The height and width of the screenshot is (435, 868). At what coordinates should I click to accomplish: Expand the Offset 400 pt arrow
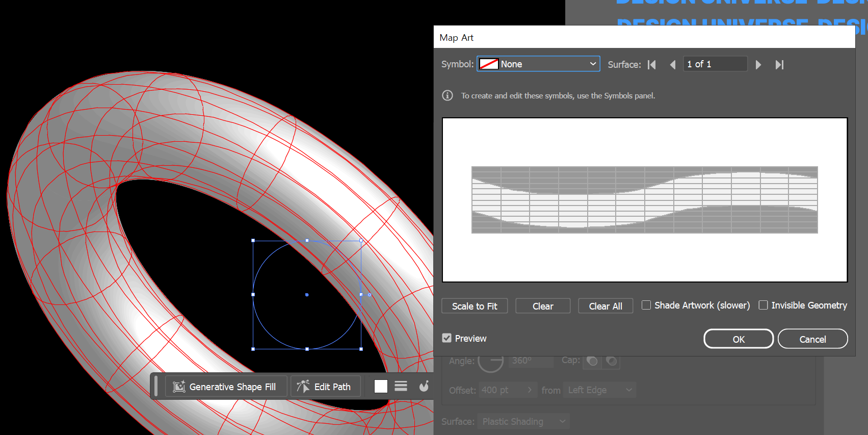click(530, 390)
